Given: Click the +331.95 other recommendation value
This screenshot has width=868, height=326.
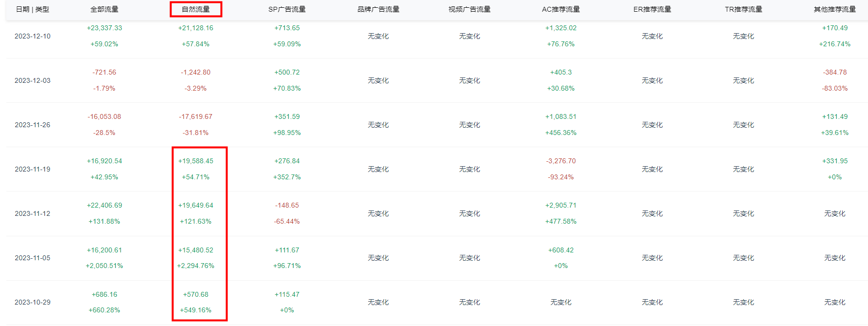Looking at the screenshot, I should [x=835, y=161].
